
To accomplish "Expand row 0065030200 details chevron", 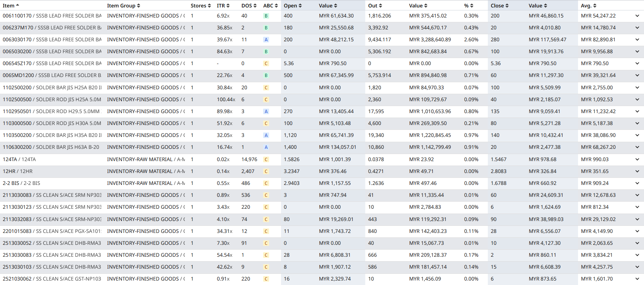I will (x=637, y=51).
